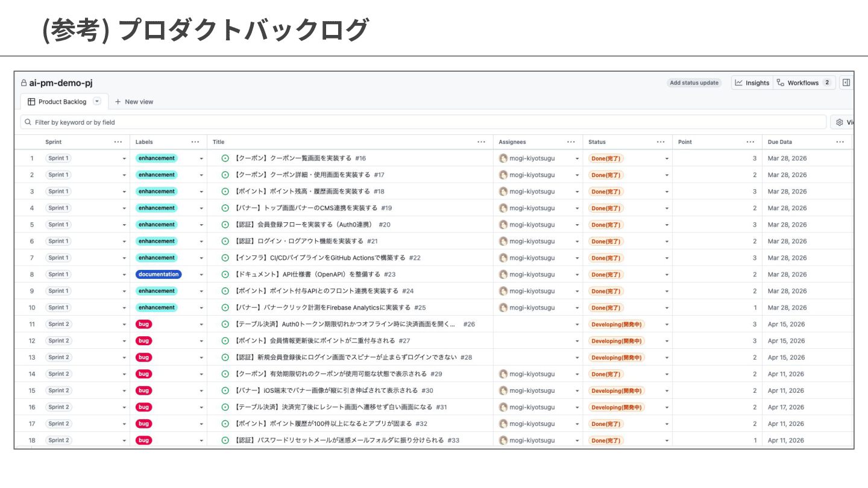868x488 pixels.
Task: Open the Title column options menu
Action: click(481, 142)
